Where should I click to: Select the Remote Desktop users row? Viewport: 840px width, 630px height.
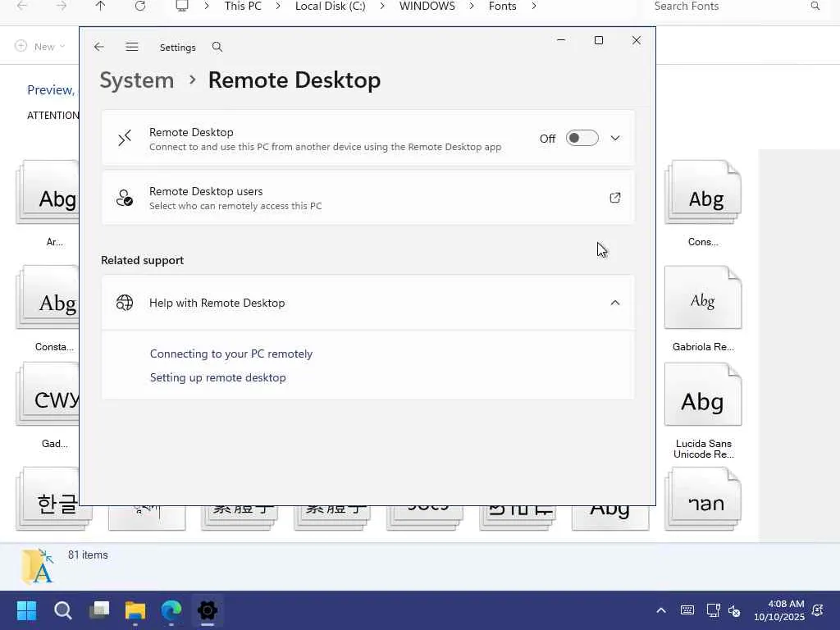tap(367, 198)
